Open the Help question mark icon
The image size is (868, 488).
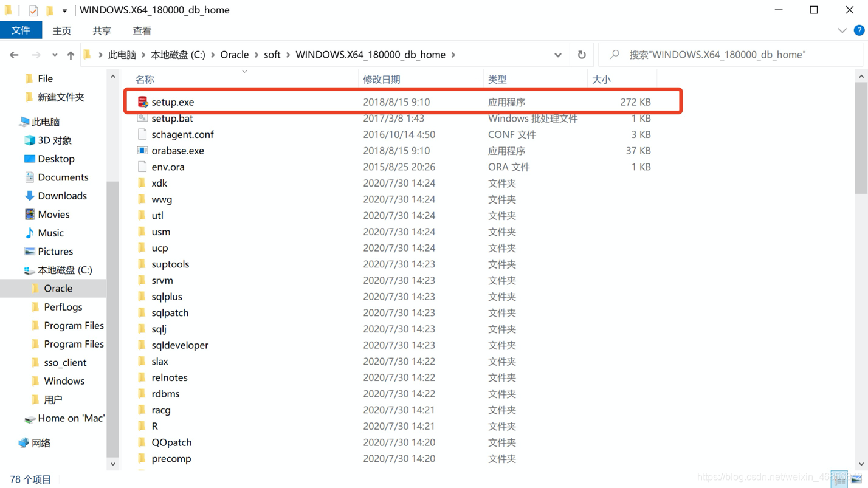(859, 30)
